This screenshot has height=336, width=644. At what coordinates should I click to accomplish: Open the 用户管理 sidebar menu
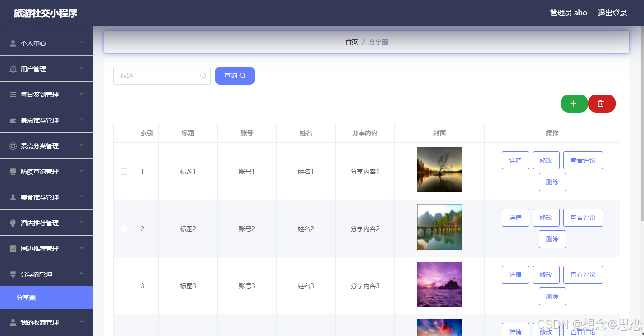[x=46, y=69]
